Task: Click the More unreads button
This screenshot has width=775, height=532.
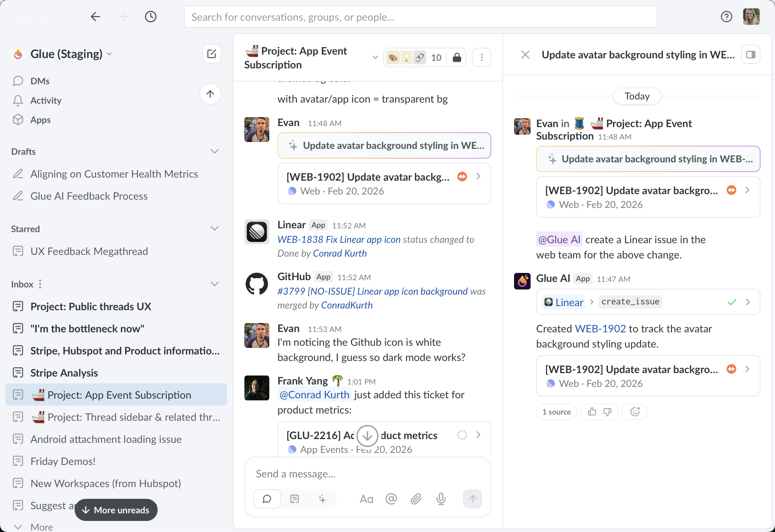Action: [116, 510]
